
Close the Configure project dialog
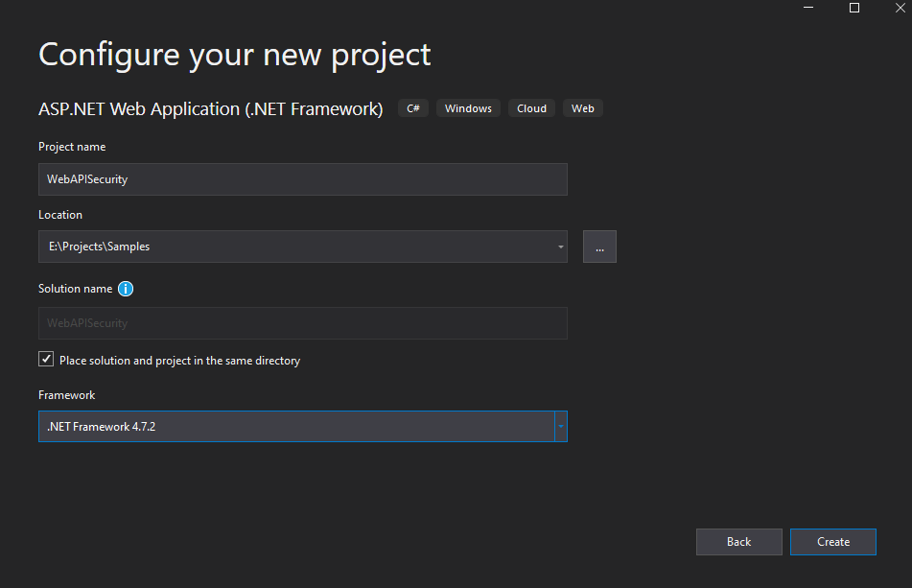point(900,8)
